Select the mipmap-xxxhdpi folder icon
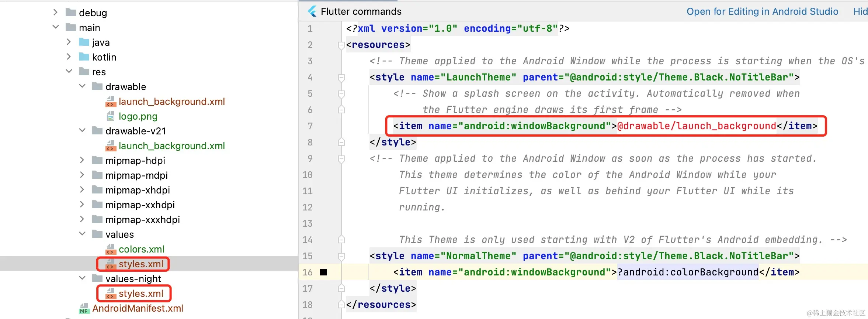The width and height of the screenshot is (868, 319). click(97, 219)
